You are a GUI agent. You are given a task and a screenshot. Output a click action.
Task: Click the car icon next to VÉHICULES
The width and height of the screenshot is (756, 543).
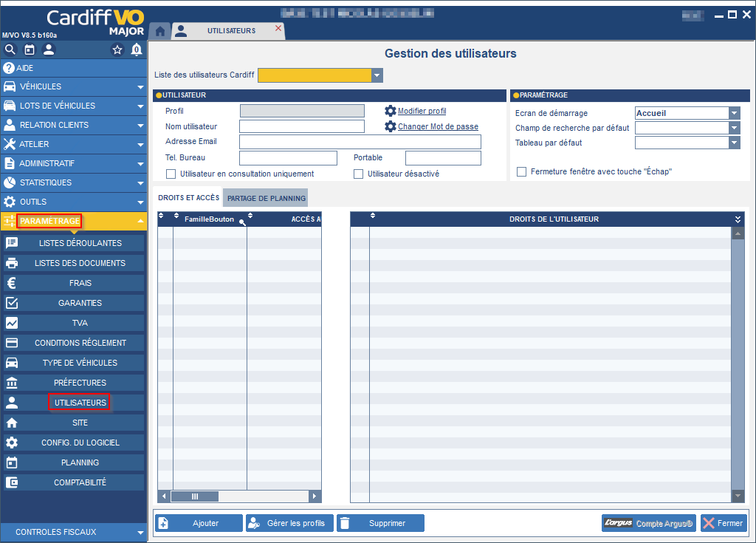9,86
